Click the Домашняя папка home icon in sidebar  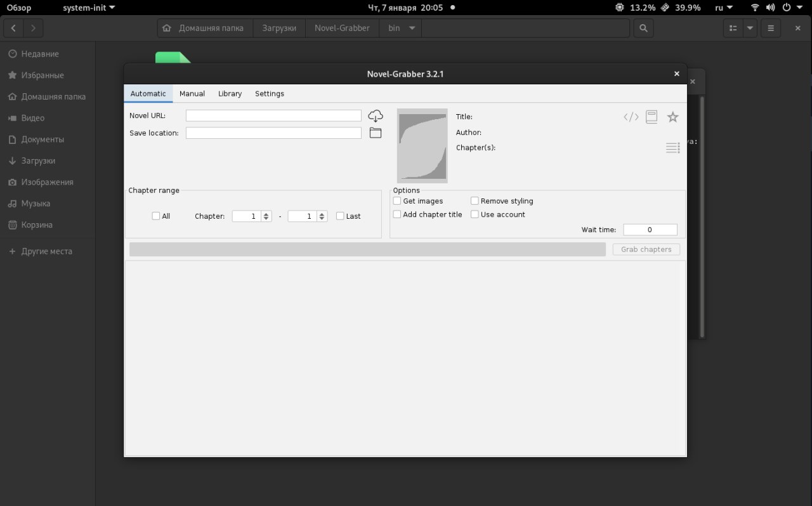point(12,97)
